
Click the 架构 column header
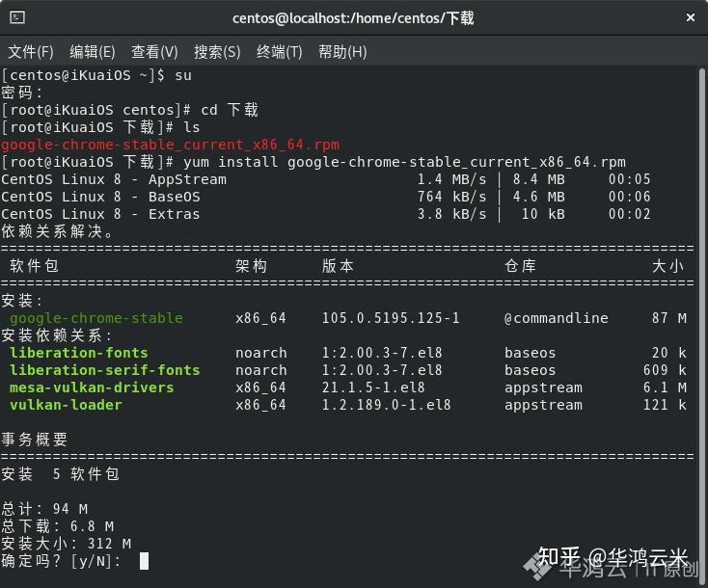click(x=251, y=266)
